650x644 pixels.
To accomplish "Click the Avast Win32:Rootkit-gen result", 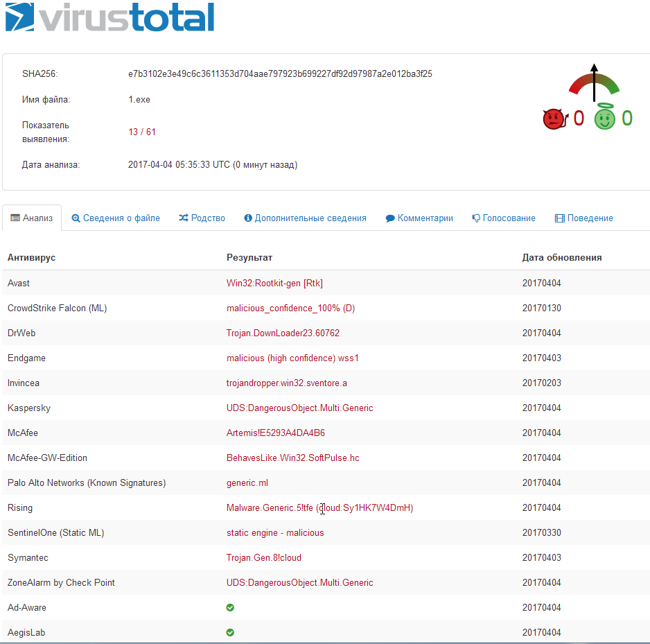I will pyautogui.click(x=274, y=284).
